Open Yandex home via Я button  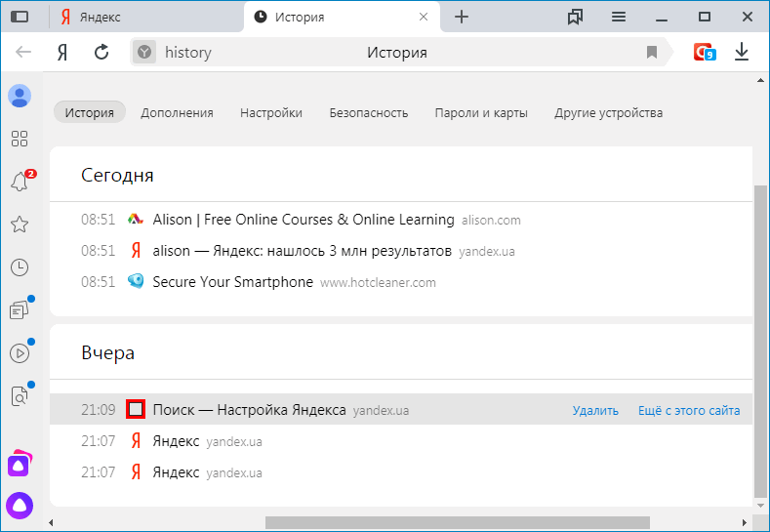coord(61,52)
